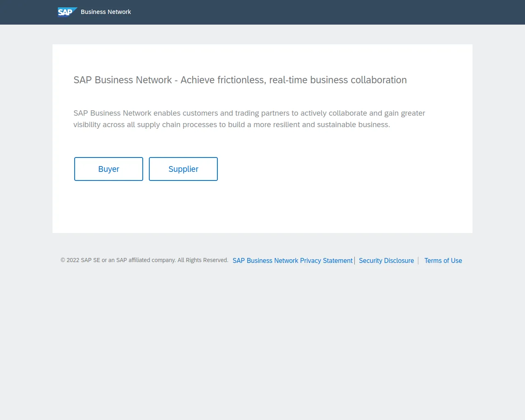525x420 pixels.
Task: Choose the Buyer button
Action: 109,169
